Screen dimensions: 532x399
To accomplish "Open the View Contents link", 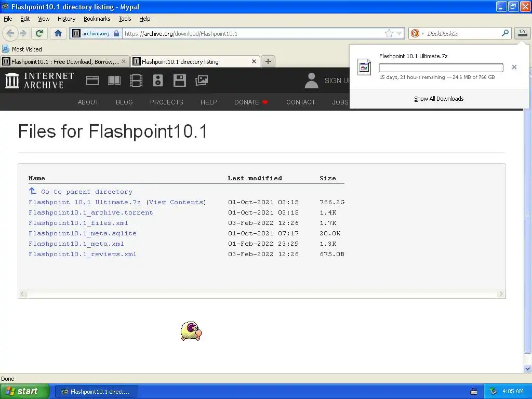I will point(176,202).
